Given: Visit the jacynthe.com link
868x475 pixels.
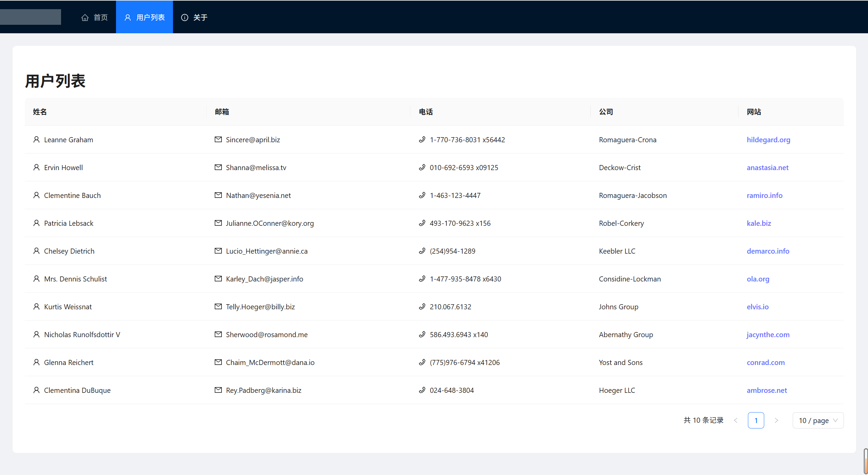Looking at the screenshot, I should coord(768,334).
